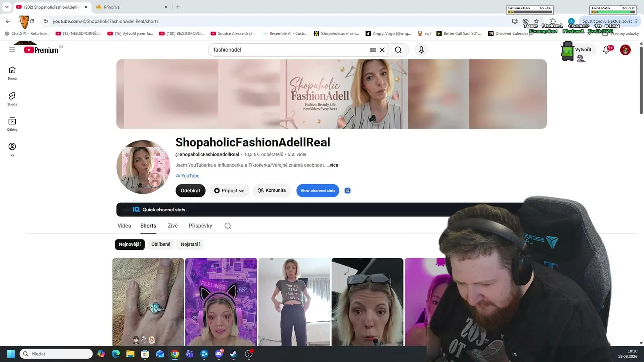Go to YouTube Premium home logo
This screenshot has height=362, width=644.
tap(41, 50)
